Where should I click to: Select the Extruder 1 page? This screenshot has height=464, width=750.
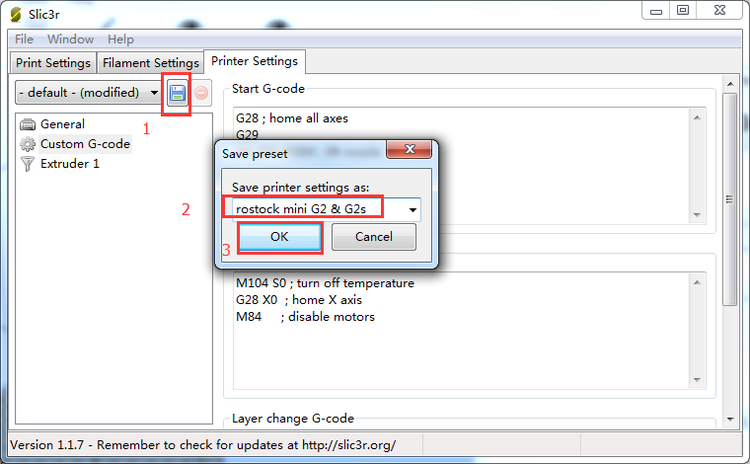pos(70,164)
